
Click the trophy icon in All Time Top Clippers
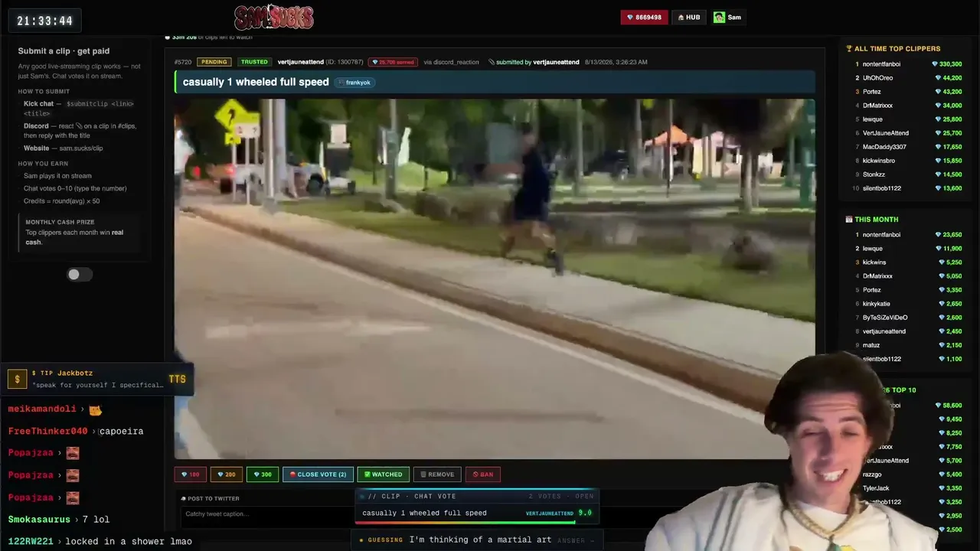click(x=849, y=49)
